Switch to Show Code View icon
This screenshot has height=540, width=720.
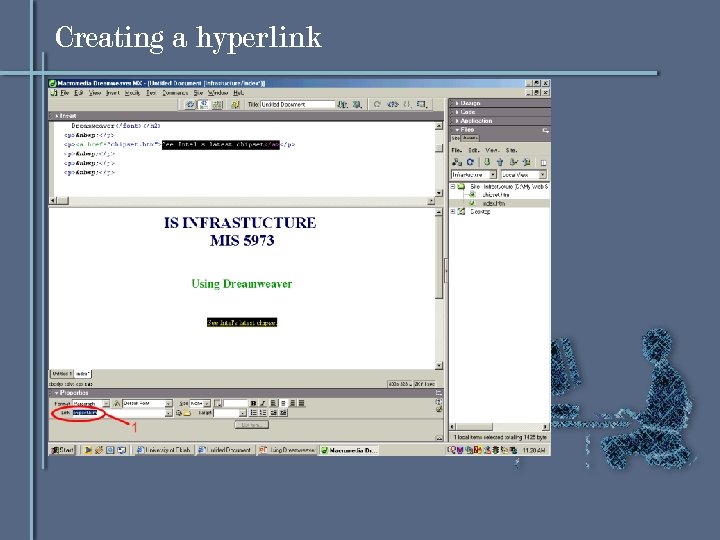[190, 105]
